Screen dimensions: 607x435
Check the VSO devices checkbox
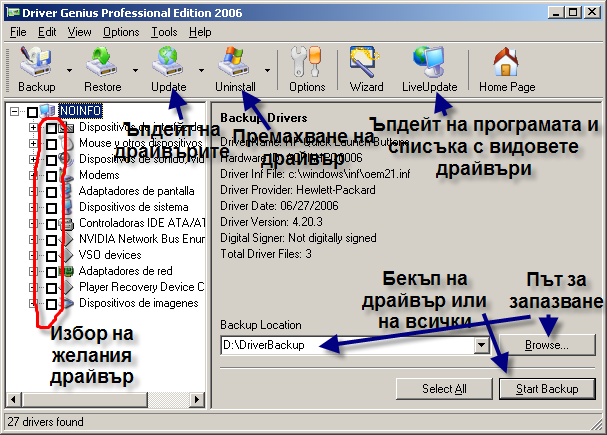click(x=51, y=256)
